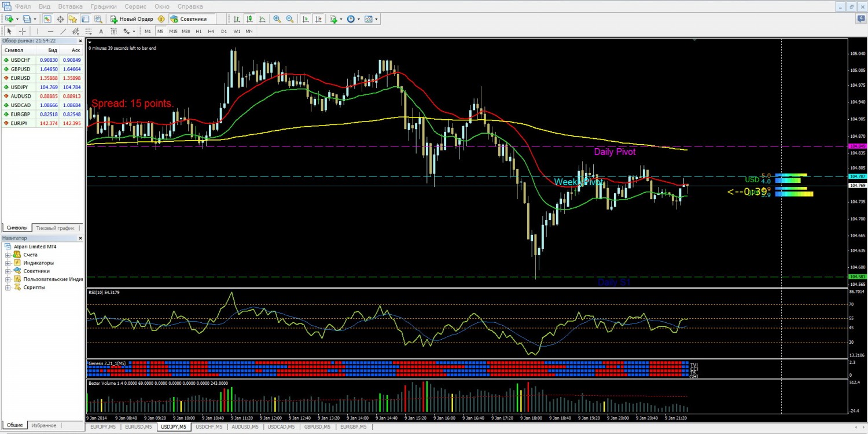Select the equidistant channel tool
Image resolution: width=868 pixels, height=434 pixels.
(76, 31)
